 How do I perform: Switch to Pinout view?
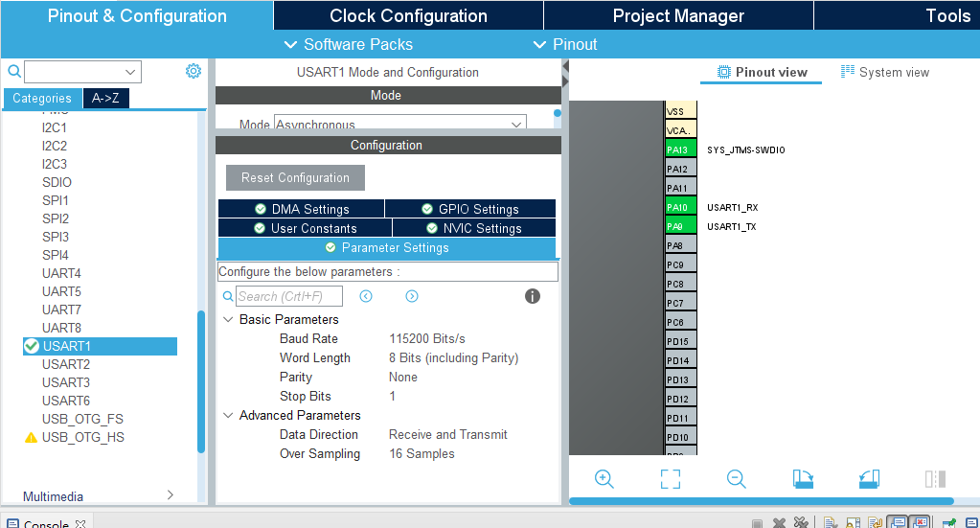pos(762,72)
